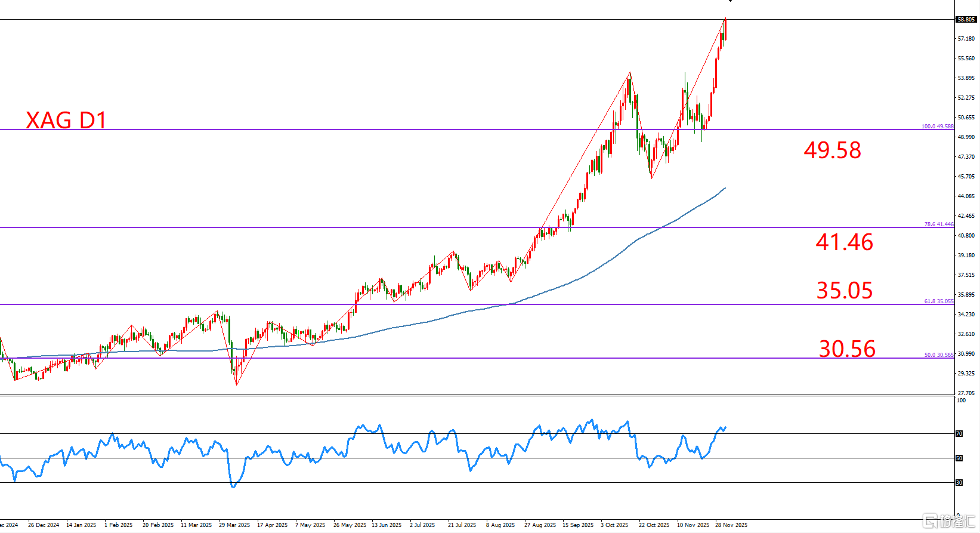Select the Fibonacci 78.6 level label 41.446

click(x=938, y=224)
